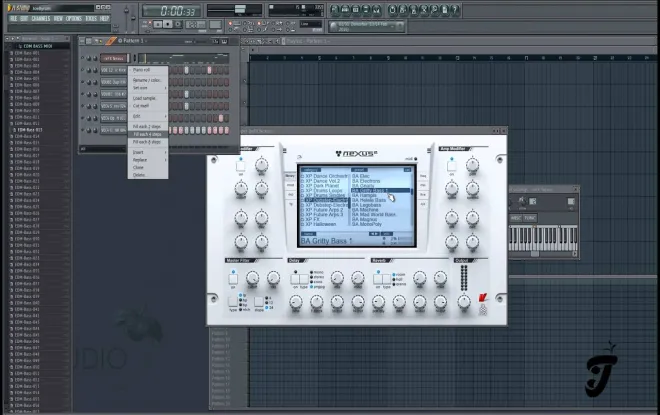This screenshot has width=660, height=415.
Task: Open the Set icon submenu in context menu
Action: 148,88
